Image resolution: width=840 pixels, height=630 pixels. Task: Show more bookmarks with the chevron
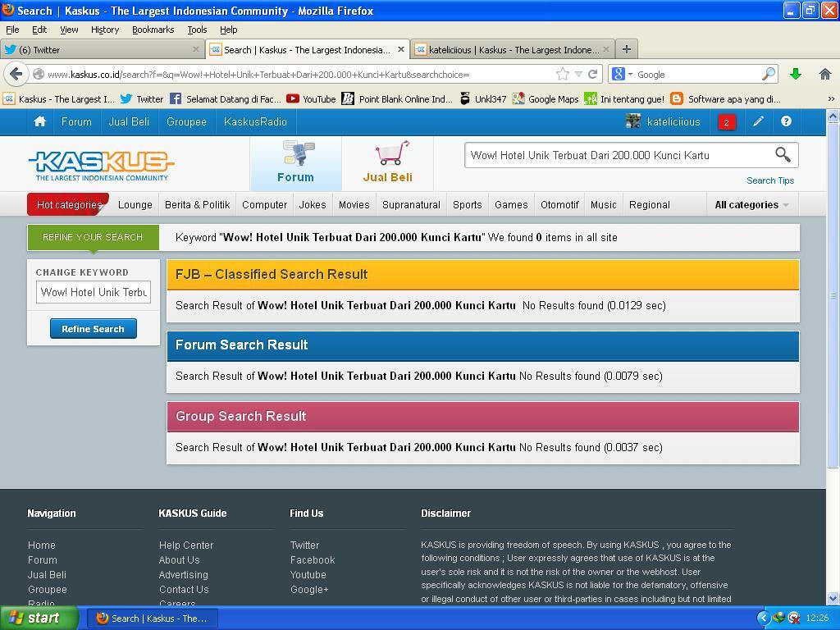tap(830, 98)
